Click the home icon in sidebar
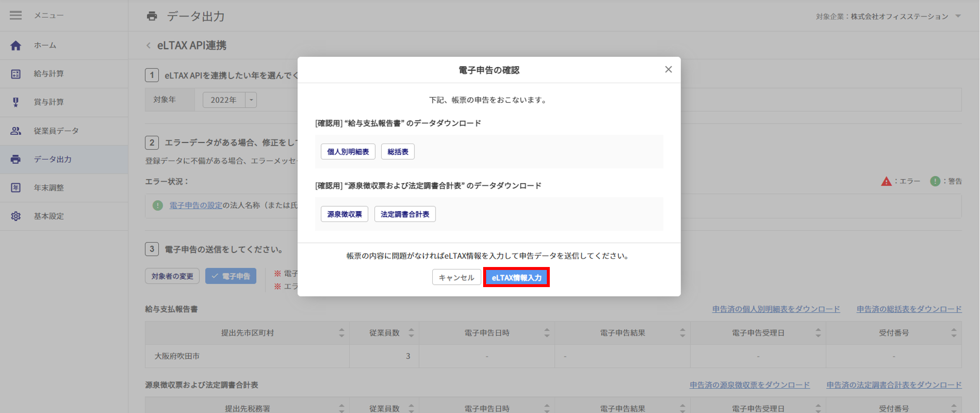The width and height of the screenshot is (980, 413). 16,46
